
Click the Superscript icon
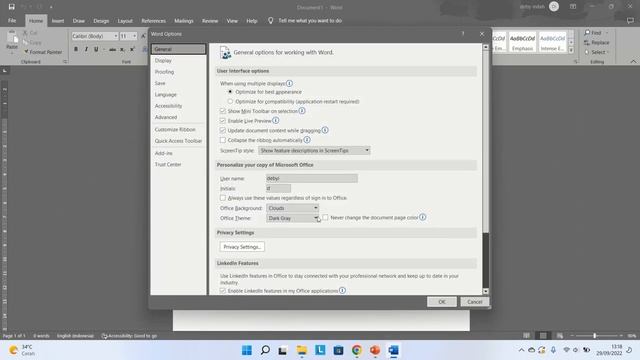click(132, 49)
